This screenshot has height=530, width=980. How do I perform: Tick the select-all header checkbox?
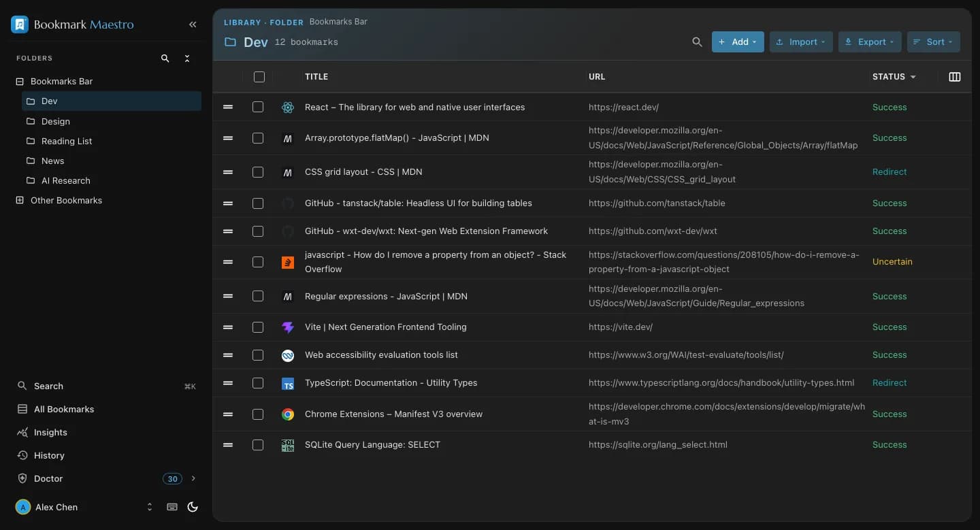coord(259,77)
